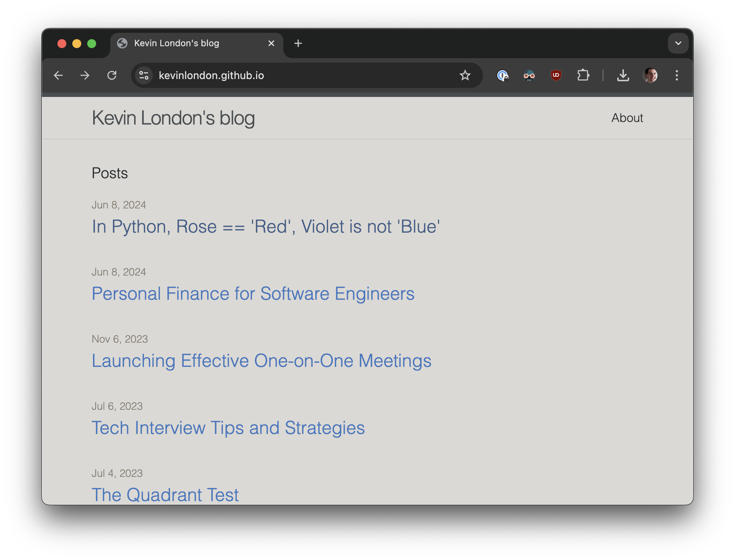The width and height of the screenshot is (735, 560).
Task: Navigate back to the previous page
Action: [59, 75]
